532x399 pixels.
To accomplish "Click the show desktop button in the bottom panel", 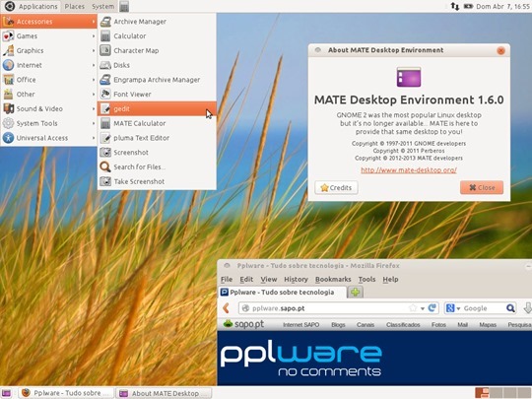I will pyautogui.click(x=7, y=393).
